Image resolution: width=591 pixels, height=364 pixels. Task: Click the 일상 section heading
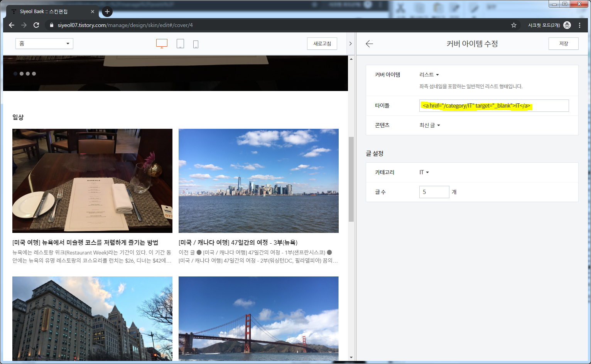pos(18,117)
